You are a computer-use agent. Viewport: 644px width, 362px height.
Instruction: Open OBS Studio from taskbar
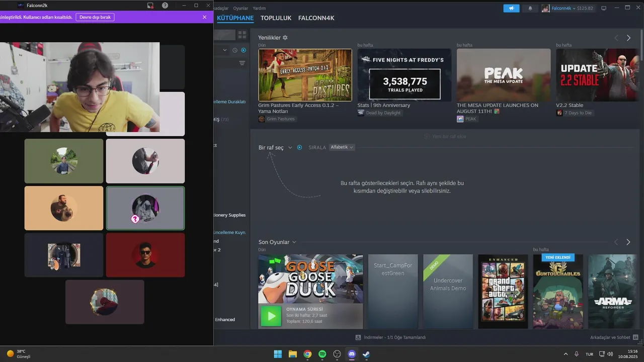(x=337, y=354)
